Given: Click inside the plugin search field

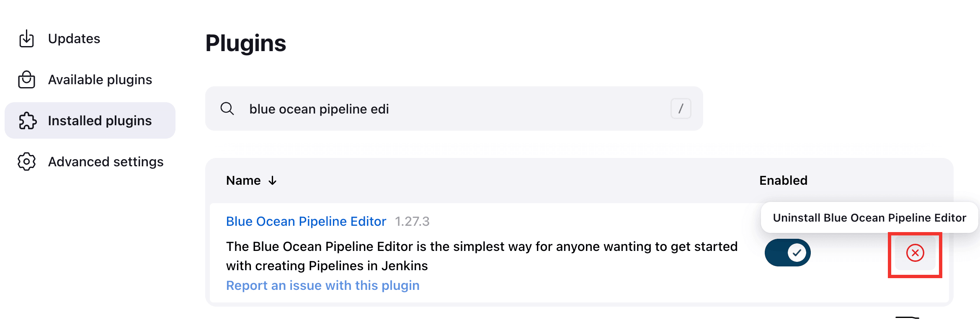Looking at the screenshot, I should click(419, 108).
